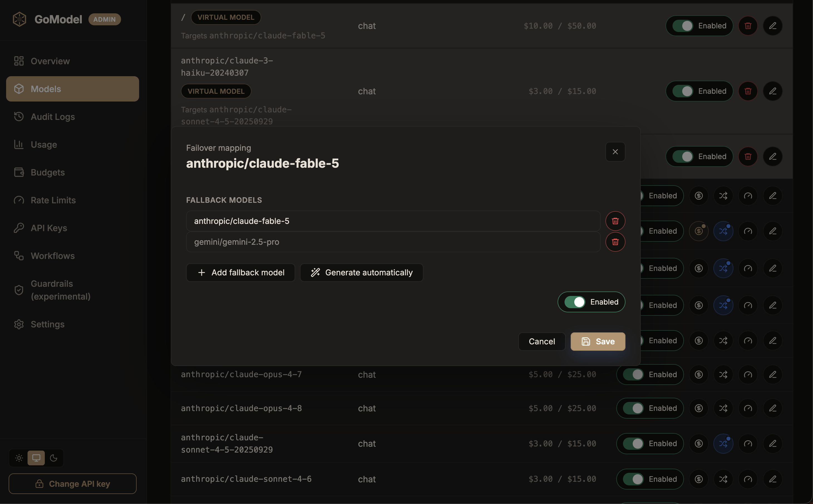Open pricing for claude-sonnet-4-5-20250929
This screenshot has height=504, width=813.
click(x=699, y=443)
